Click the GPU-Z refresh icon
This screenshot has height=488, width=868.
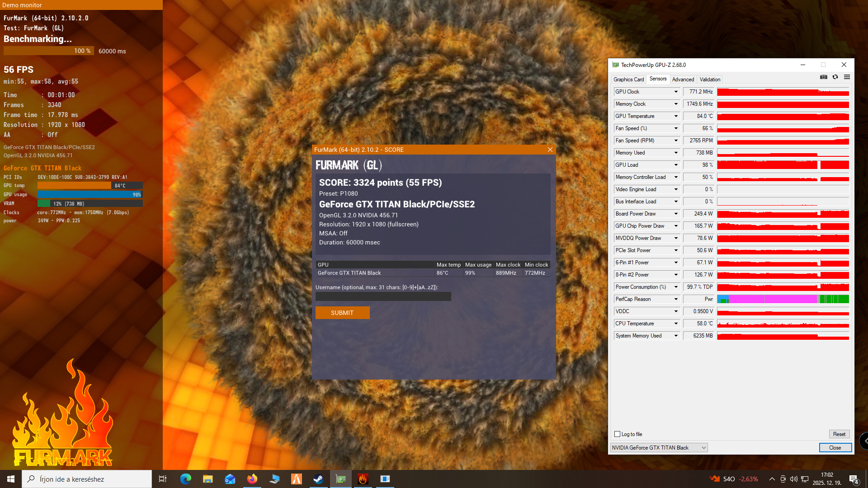coord(835,77)
